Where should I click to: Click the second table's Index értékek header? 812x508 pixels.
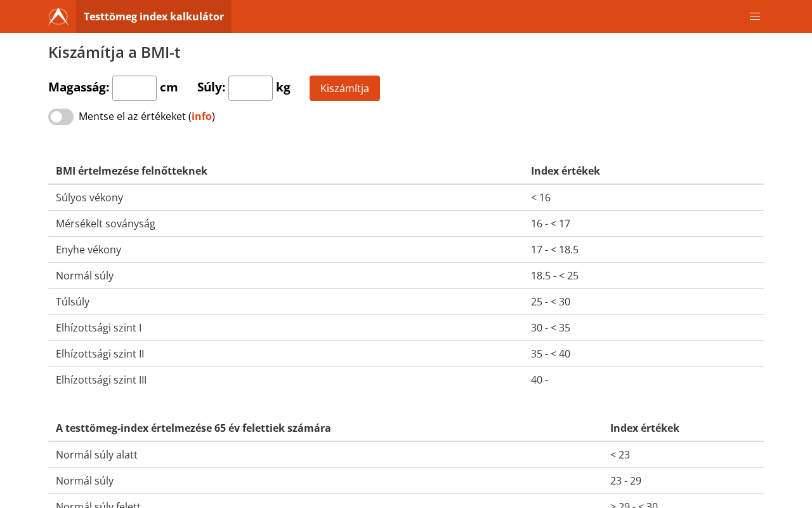pos(645,428)
